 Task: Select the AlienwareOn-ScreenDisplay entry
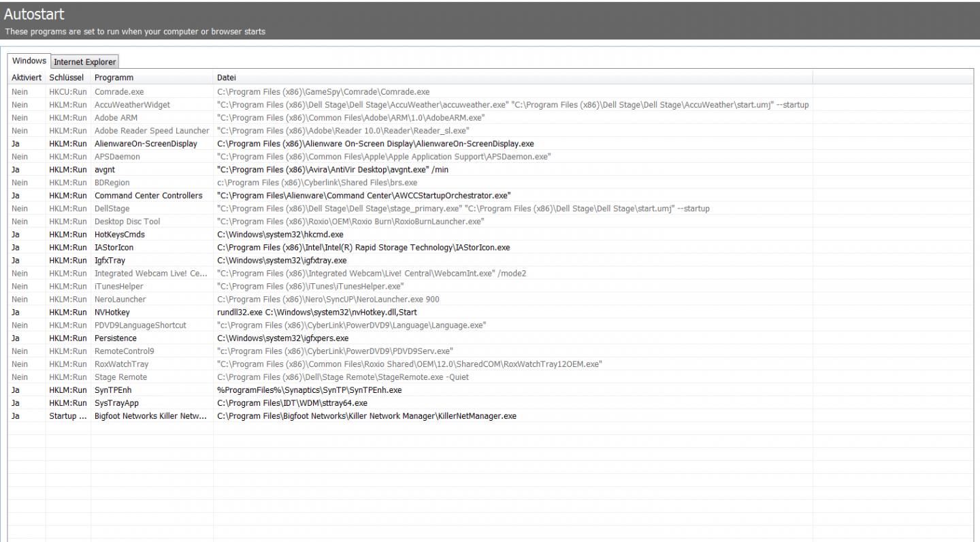pyautogui.click(x=146, y=144)
